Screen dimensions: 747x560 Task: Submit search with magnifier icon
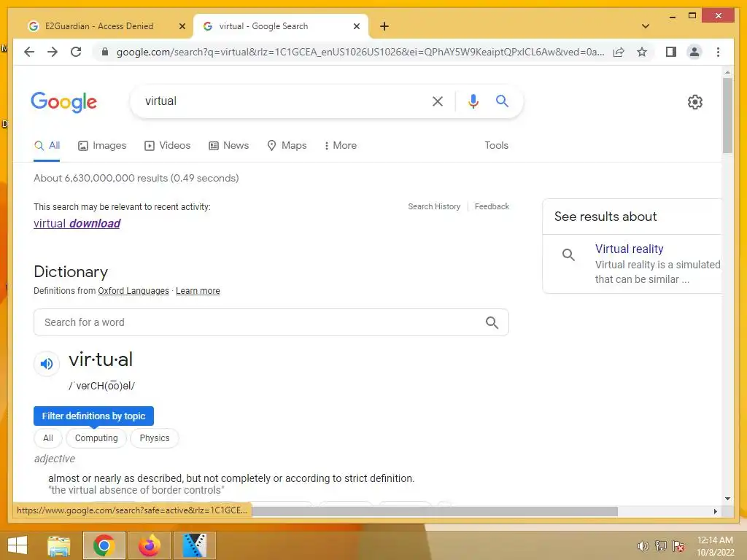502,101
